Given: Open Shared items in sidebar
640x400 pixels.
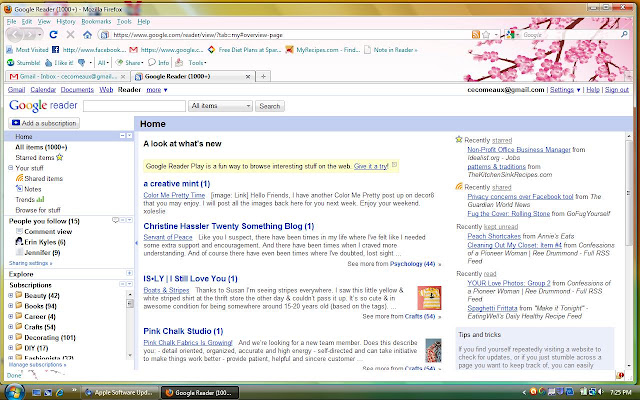Looking at the screenshot, I should click(x=39, y=178).
